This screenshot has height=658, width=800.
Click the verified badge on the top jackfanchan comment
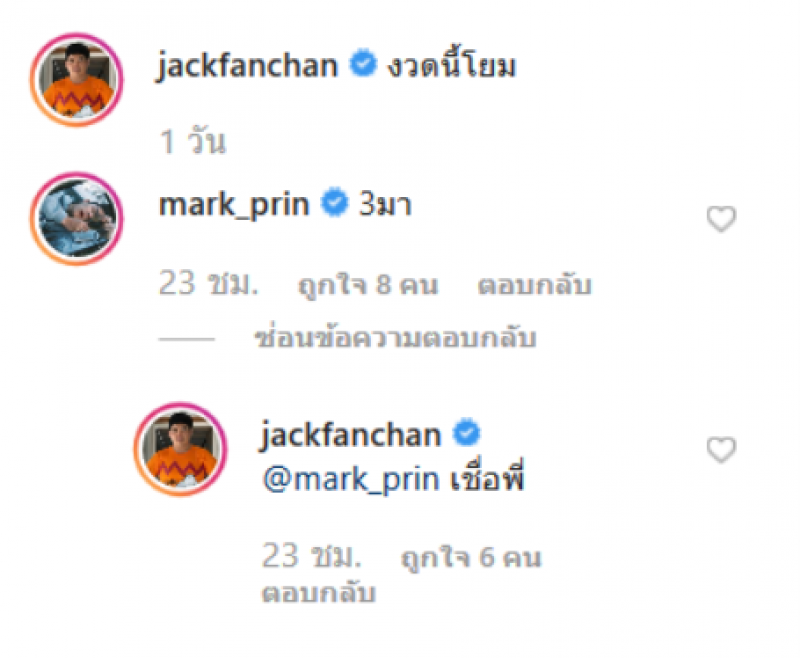click(363, 64)
